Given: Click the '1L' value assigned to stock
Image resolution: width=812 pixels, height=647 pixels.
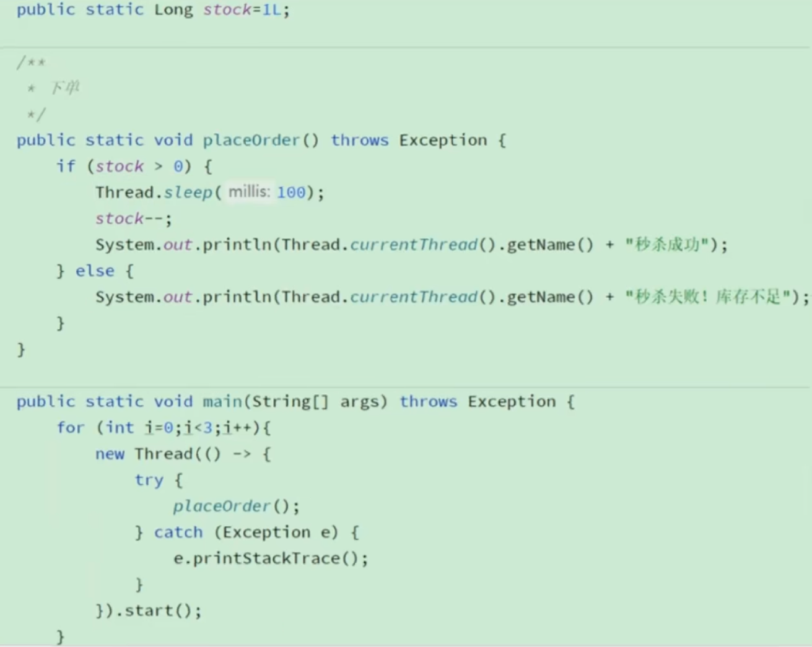Looking at the screenshot, I should (x=272, y=10).
